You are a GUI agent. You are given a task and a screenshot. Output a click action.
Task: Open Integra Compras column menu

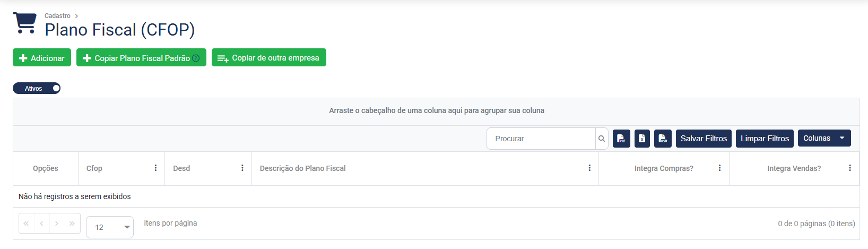tap(719, 168)
